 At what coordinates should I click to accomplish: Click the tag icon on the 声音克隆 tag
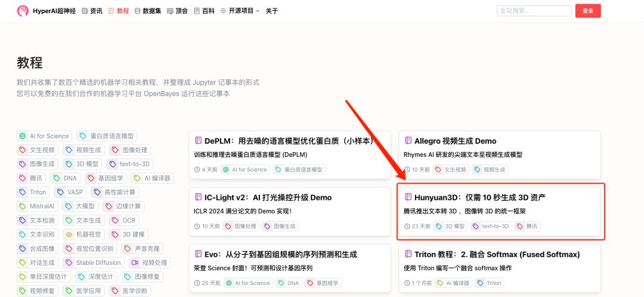128,249
